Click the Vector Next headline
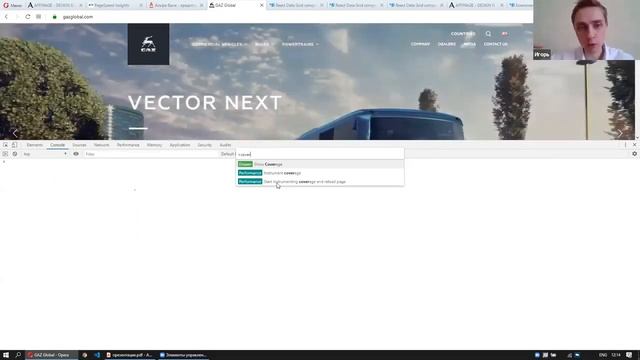The width and height of the screenshot is (640, 360). coord(205,103)
